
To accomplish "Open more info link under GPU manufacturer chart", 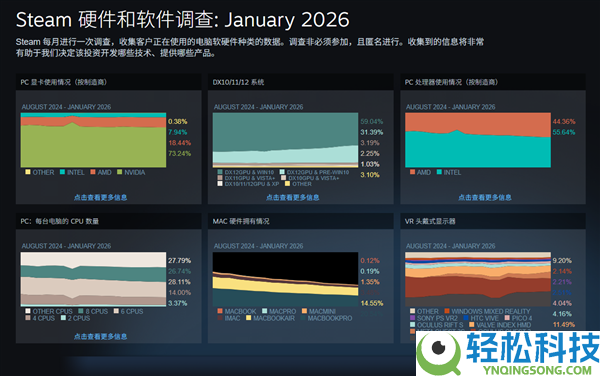I will tap(100, 197).
